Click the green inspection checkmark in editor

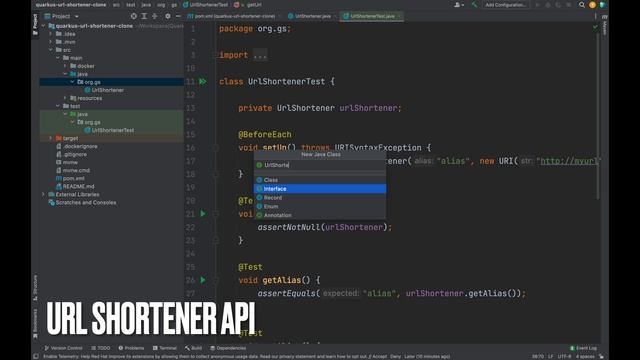595,27
